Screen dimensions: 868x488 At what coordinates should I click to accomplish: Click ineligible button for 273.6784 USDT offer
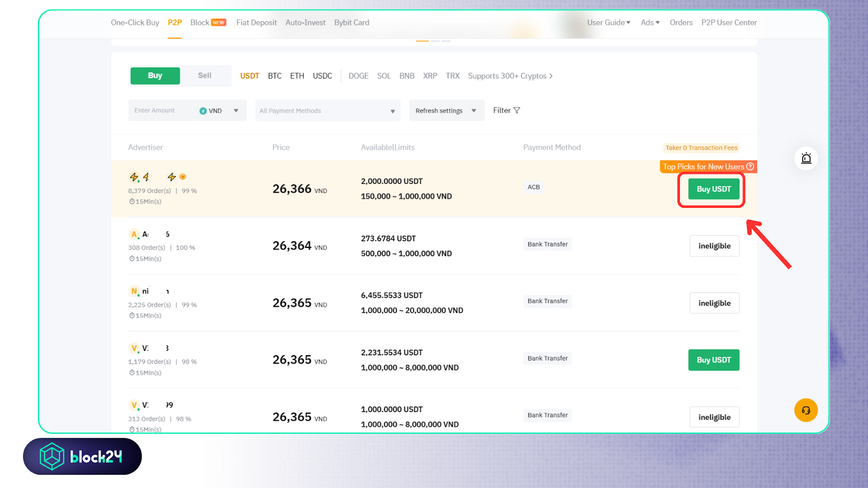pyautogui.click(x=714, y=246)
